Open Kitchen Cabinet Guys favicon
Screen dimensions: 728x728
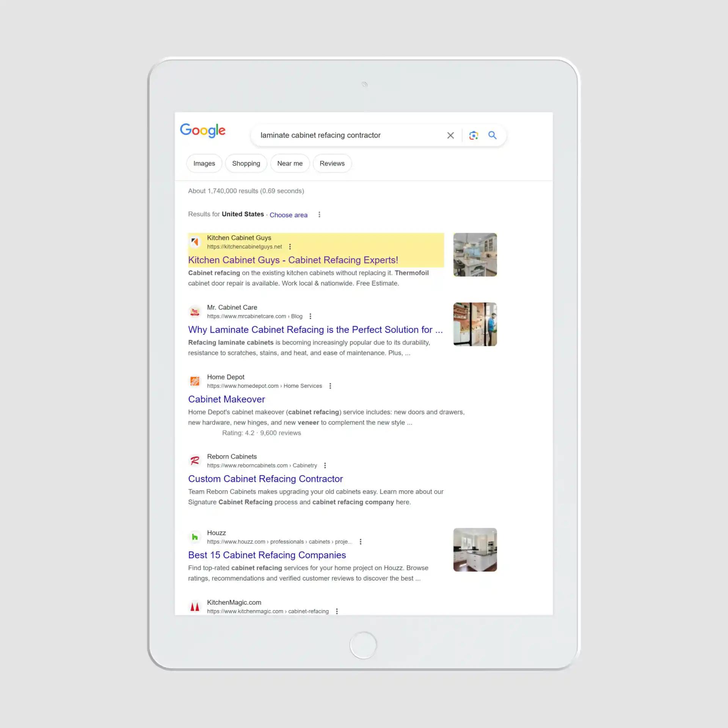pyautogui.click(x=195, y=242)
